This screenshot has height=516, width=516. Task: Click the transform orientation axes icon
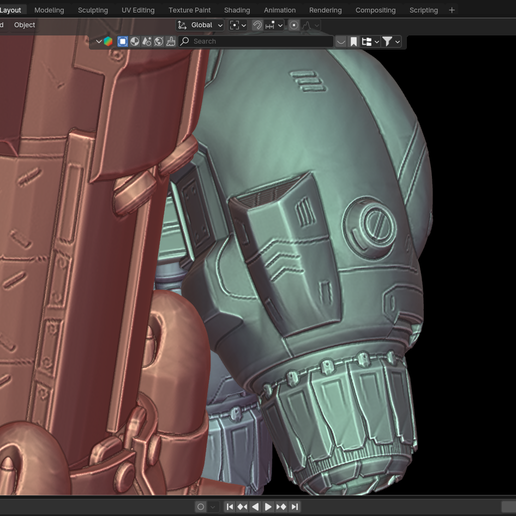click(182, 25)
